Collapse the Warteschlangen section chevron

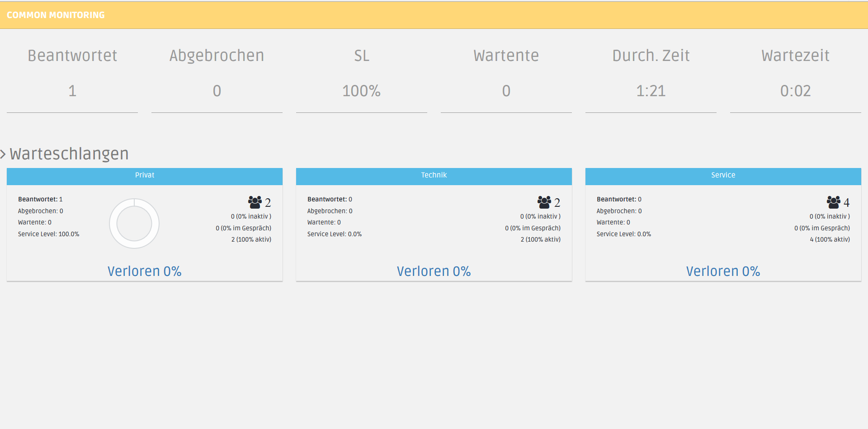pos(3,154)
